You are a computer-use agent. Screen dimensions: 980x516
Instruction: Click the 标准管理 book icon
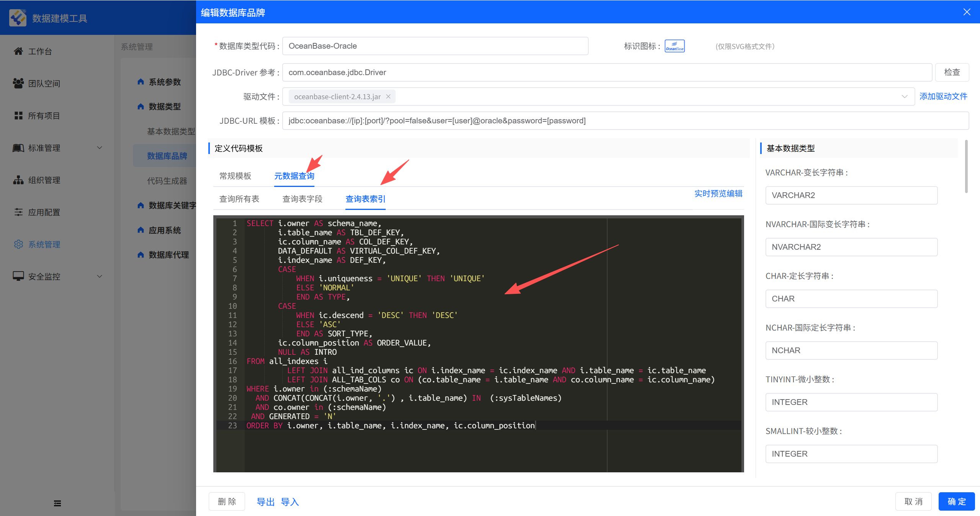pyautogui.click(x=18, y=147)
